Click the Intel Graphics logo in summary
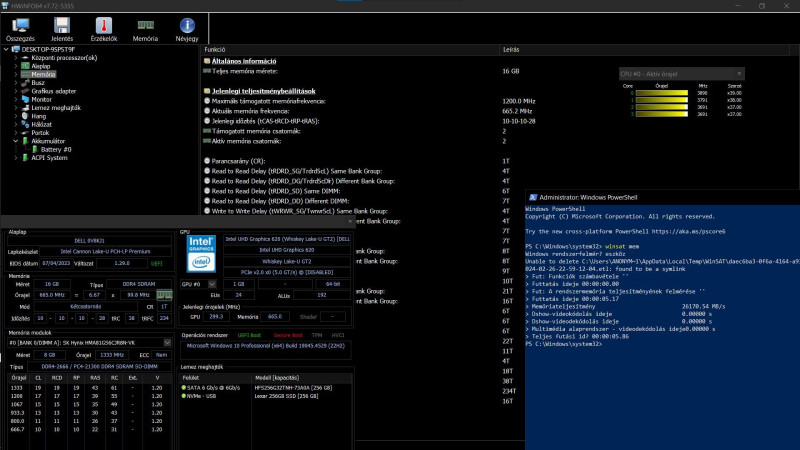Screen dimensions: 800x450 [x=201, y=254]
